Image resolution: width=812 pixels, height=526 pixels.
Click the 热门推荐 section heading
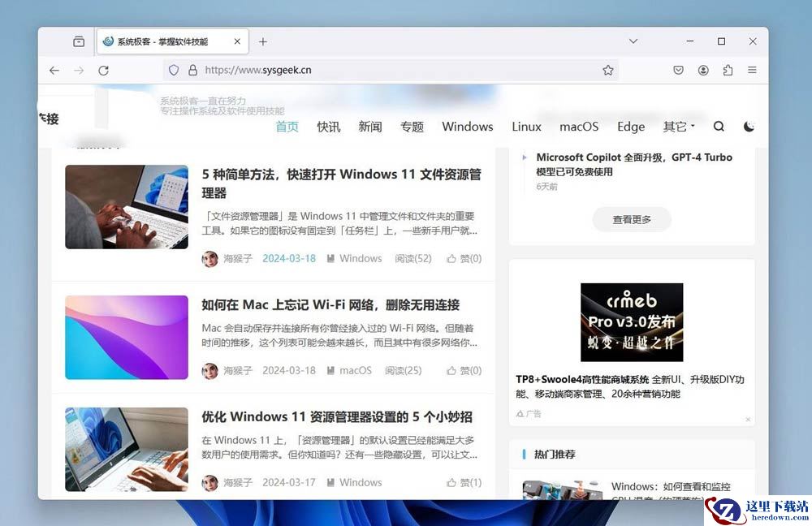555,454
